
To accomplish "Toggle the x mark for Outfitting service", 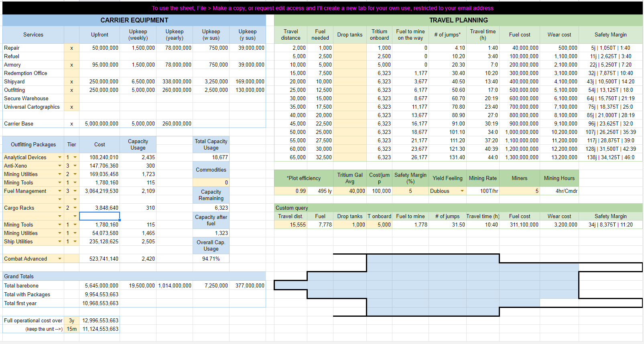I will pyautogui.click(x=71, y=90).
